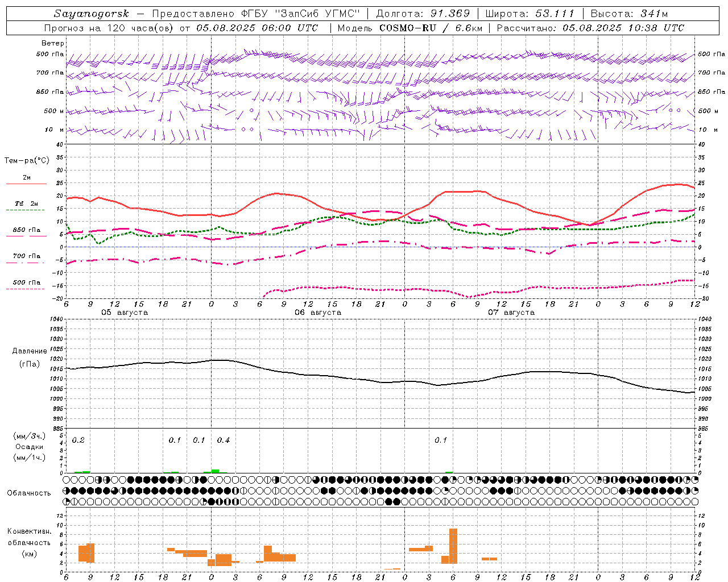Click the "Конвективн." convective cloud label
This screenshot has width=728, height=582.
click(30, 531)
